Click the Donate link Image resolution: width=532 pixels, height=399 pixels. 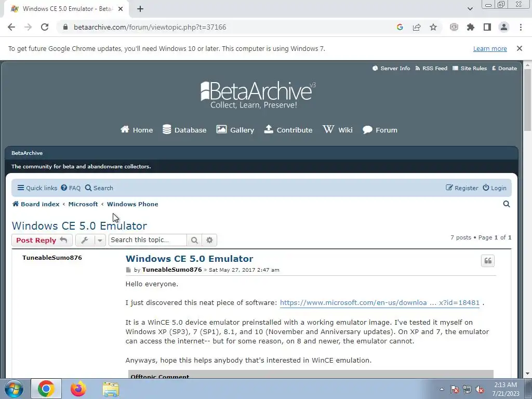(504, 68)
